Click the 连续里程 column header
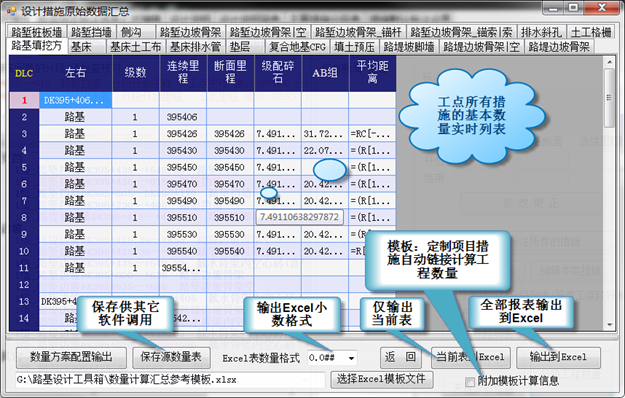This screenshot has height=398, width=625. pyautogui.click(x=183, y=73)
